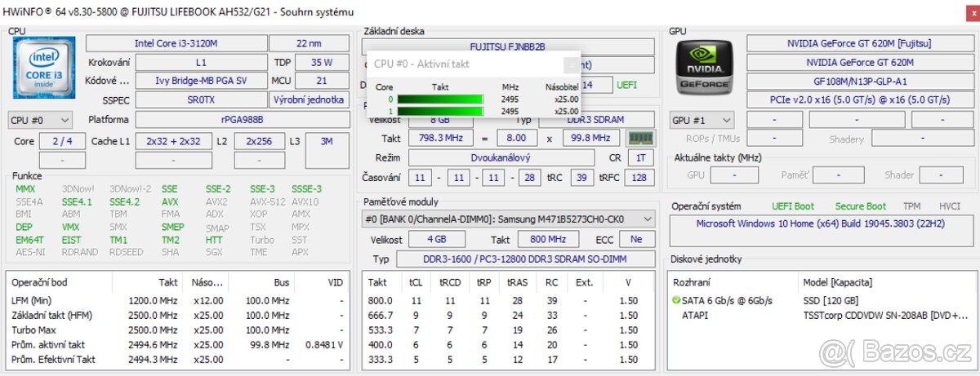Click the memory clock 798.3 MHz field
980x376 pixels.
point(442,138)
